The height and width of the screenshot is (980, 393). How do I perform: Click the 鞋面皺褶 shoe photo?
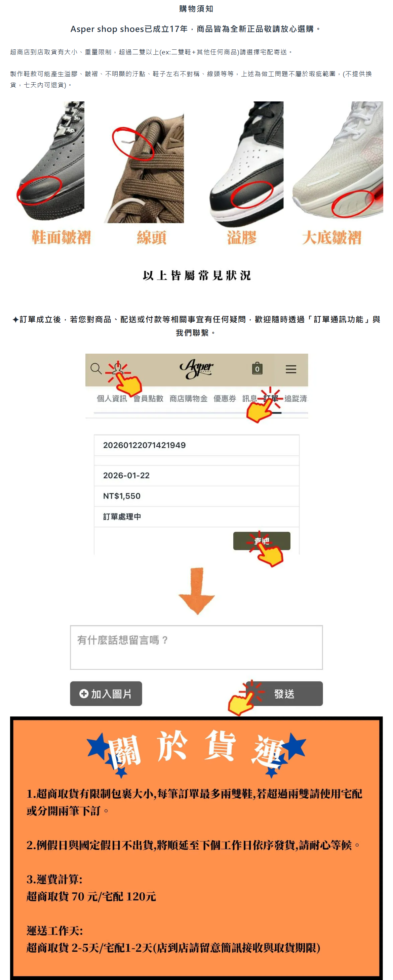tap(51, 161)
